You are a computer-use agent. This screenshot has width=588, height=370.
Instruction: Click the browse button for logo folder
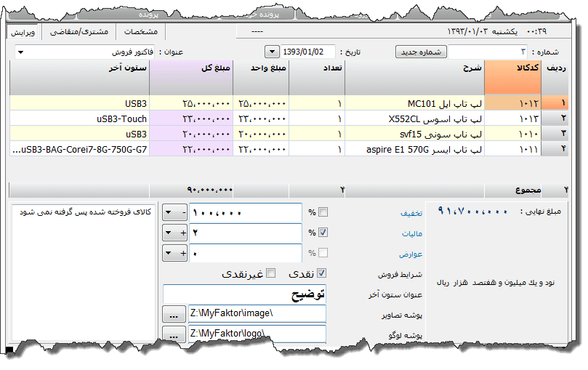(172, 334)
